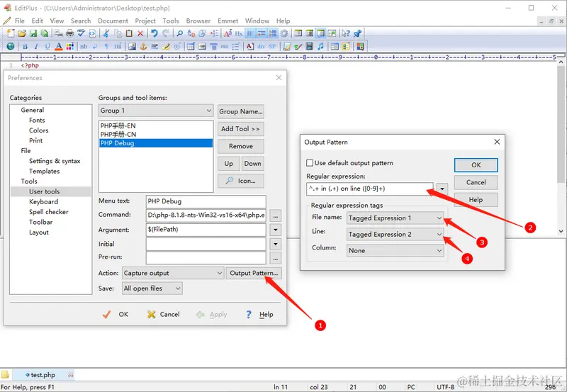Click the editor vertical scrollbar down arrow
567x392 pixels.
[561, 231]
